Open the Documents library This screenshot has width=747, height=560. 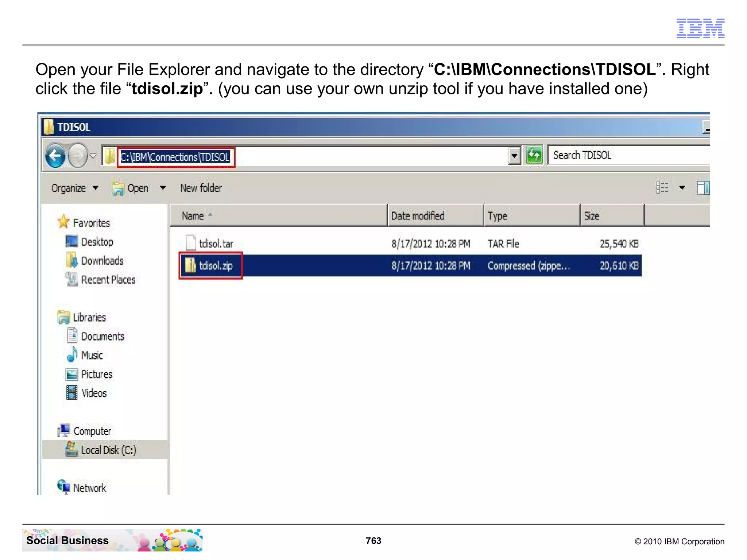(x=103, y=337)
